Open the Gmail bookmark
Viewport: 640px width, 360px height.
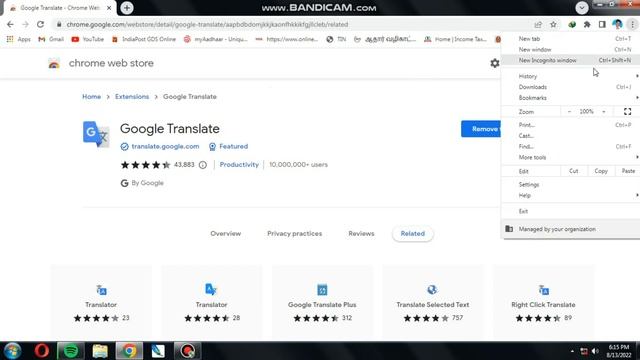tap(51, 39)
